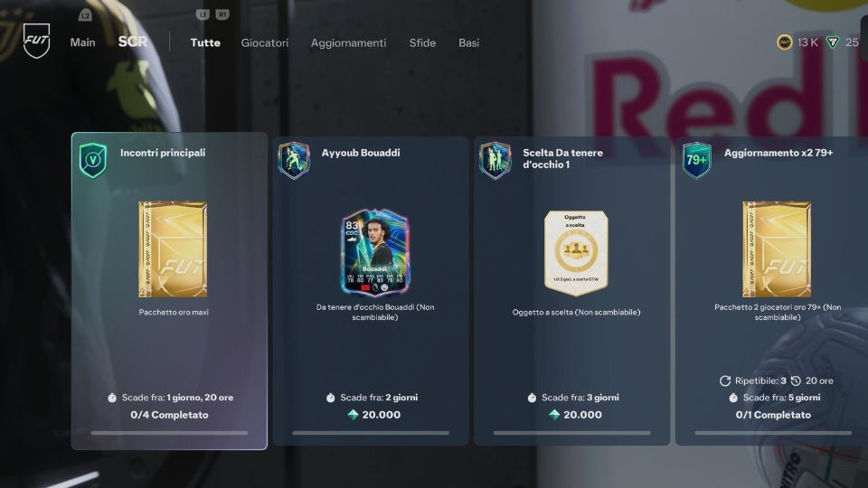Switch to the Tutte tab
This screenshot has width=868, height=488.
[x=205, y=42]
